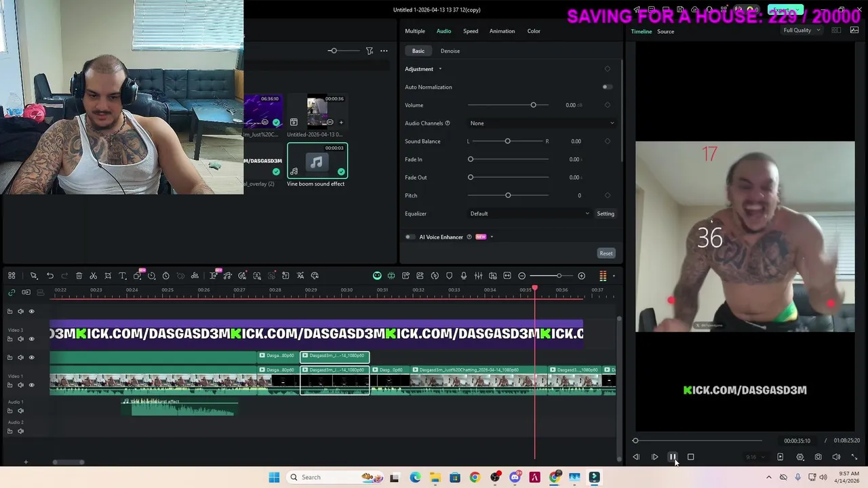Screen dimensions: 868x488
Task: Adjust the Sound Balance slider handle
Action: point(507,141)
